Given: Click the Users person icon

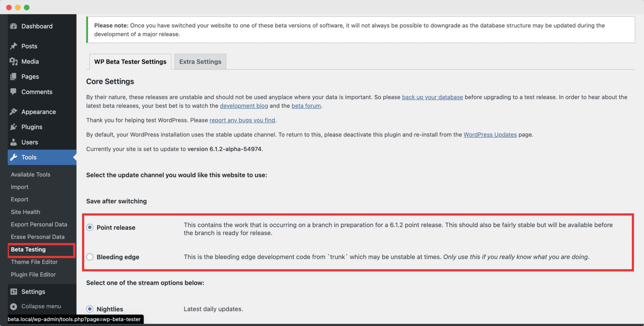Looking at the screenshot, I should [14, 142].
